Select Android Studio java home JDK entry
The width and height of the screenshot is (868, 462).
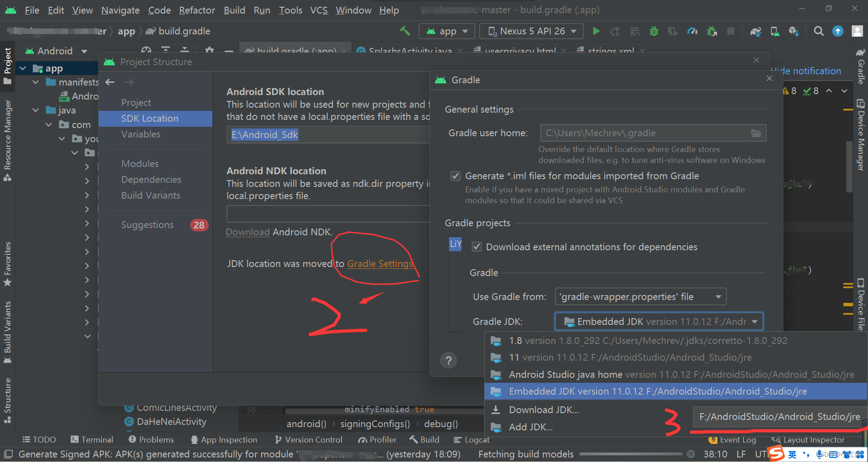click(x=676, y=375)
